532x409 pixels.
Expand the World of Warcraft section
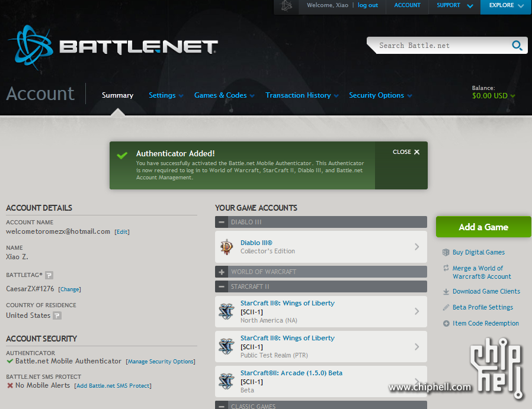222,272
